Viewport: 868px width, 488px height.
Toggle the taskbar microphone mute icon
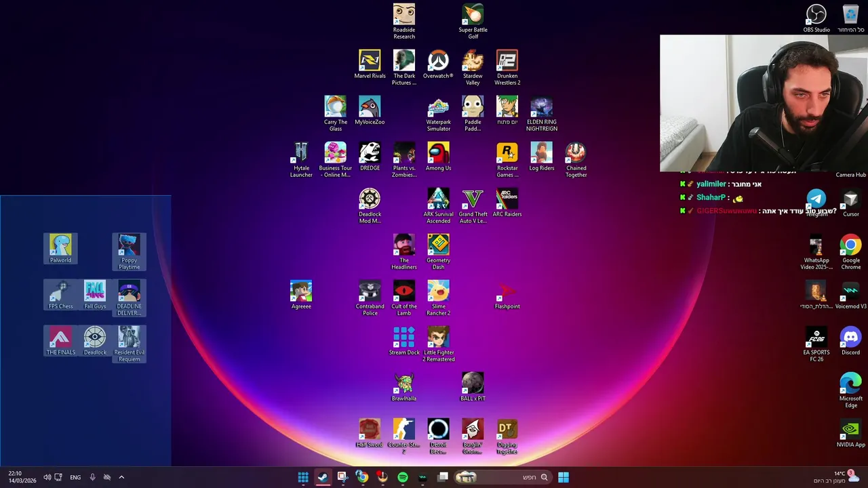pyautogui.click(x=92, y=477)
